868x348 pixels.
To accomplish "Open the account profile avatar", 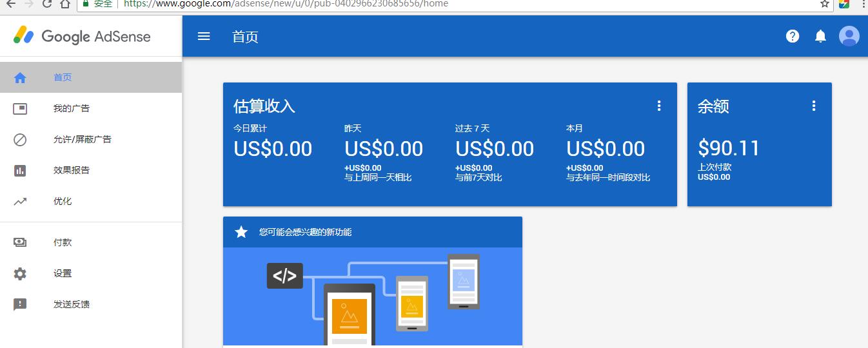I will [x=849, y=36].
